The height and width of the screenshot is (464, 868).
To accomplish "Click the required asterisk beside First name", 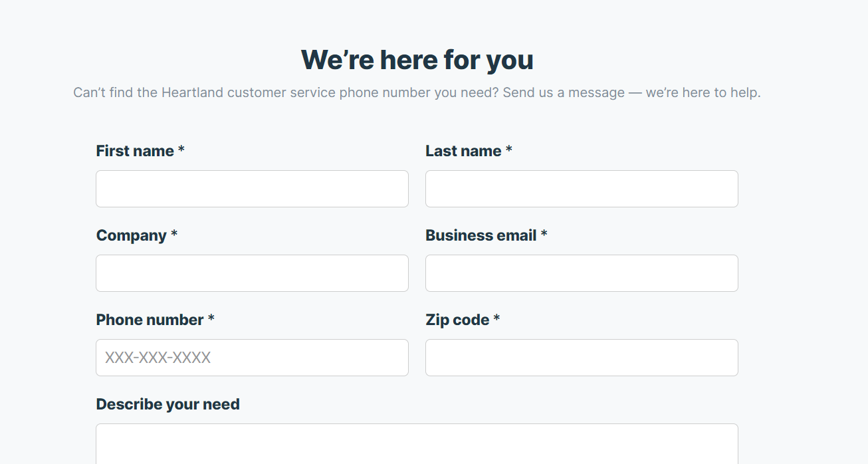I will point(181,150).
